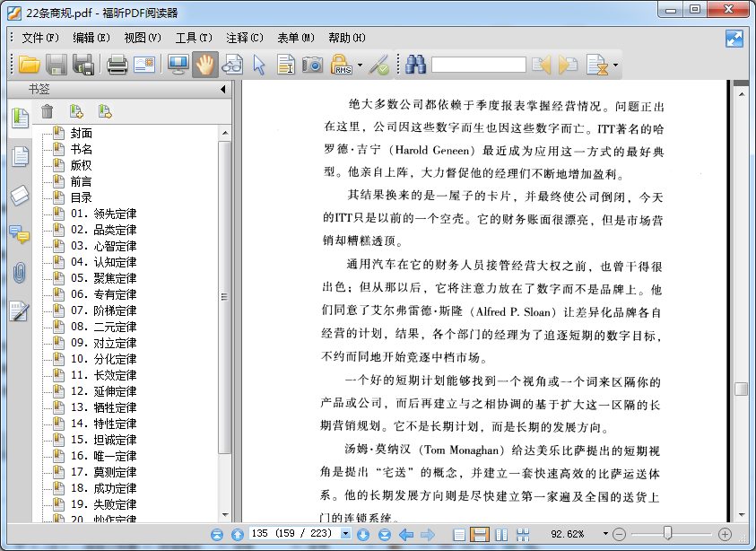Click the document vertical scrollbar thumb
Viewport: 756px width, 551px height.
click(x=741, y=389)
